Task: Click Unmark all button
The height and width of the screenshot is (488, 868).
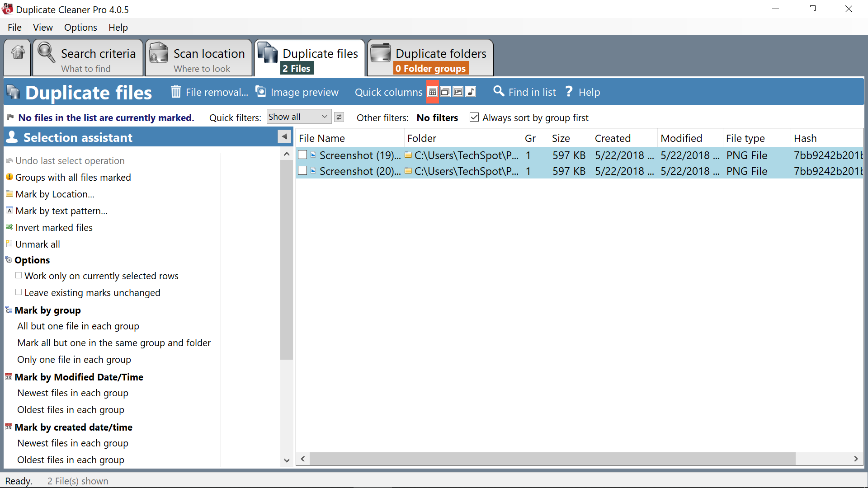Action: [37, 244]
